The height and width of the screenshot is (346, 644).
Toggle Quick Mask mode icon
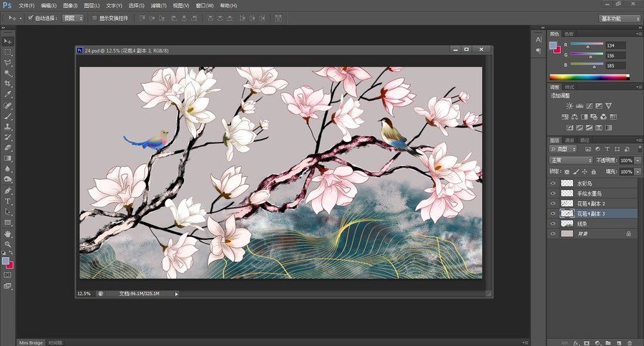(x=8, y=275)
